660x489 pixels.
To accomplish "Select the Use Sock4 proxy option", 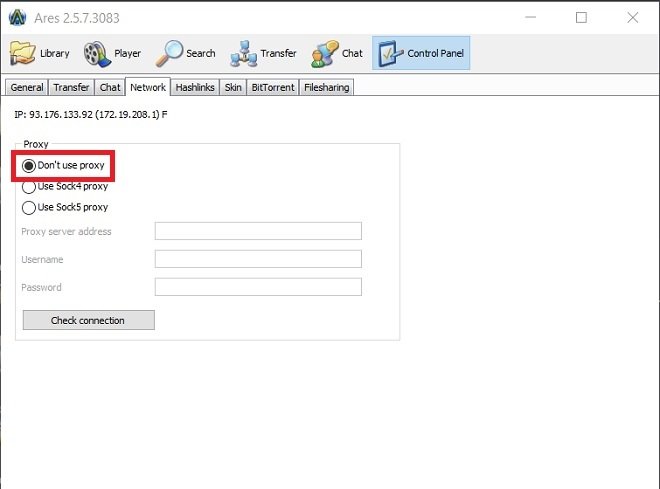I will [65, 186].
